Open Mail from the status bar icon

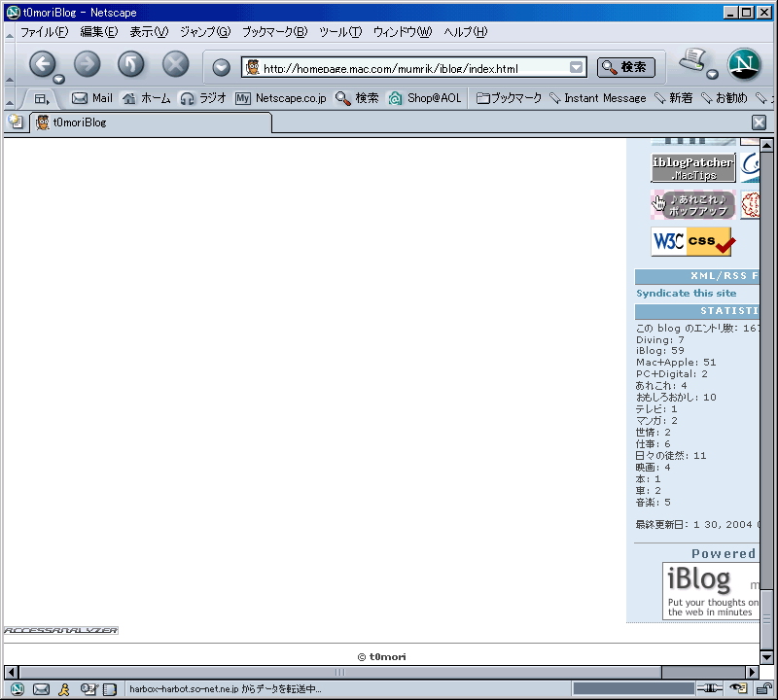[41, 689]
